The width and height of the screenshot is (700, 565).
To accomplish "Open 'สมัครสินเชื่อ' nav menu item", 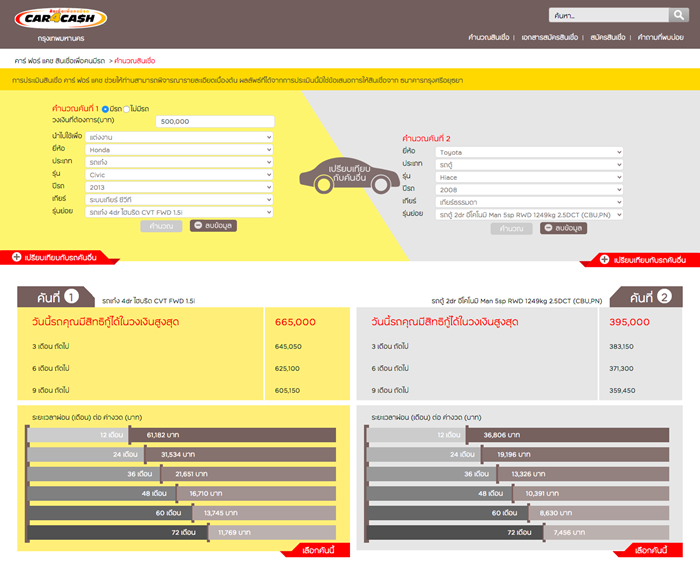I will tap(608, 37).
